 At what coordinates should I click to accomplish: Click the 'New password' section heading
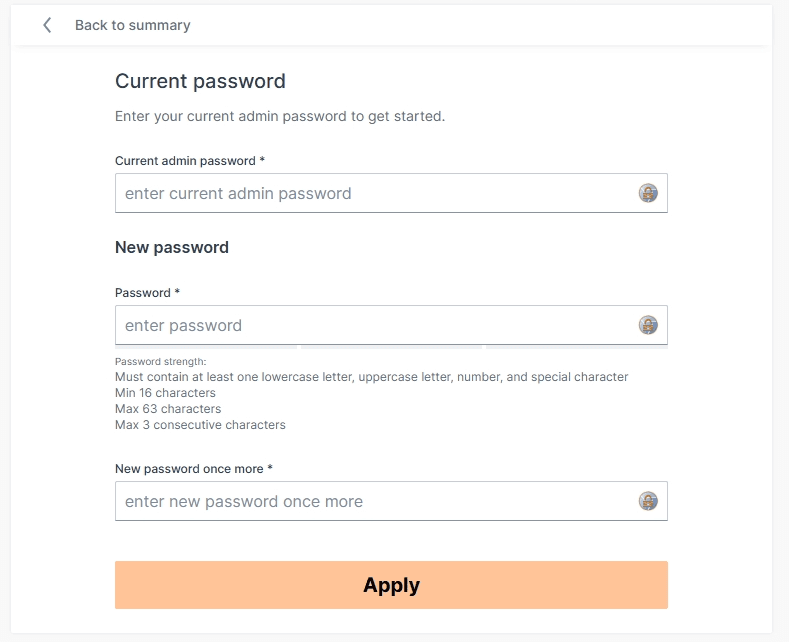pos(172,247)
